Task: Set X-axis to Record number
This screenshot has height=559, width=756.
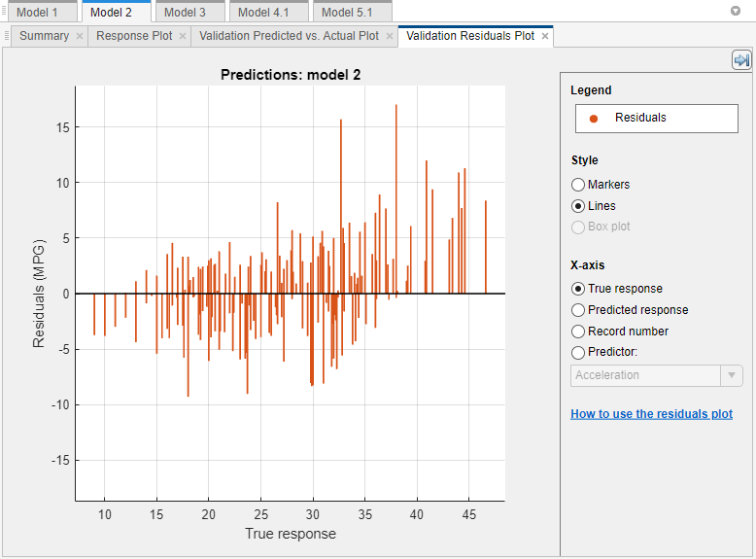Action: pyautogui.click(x=578, y=332)
